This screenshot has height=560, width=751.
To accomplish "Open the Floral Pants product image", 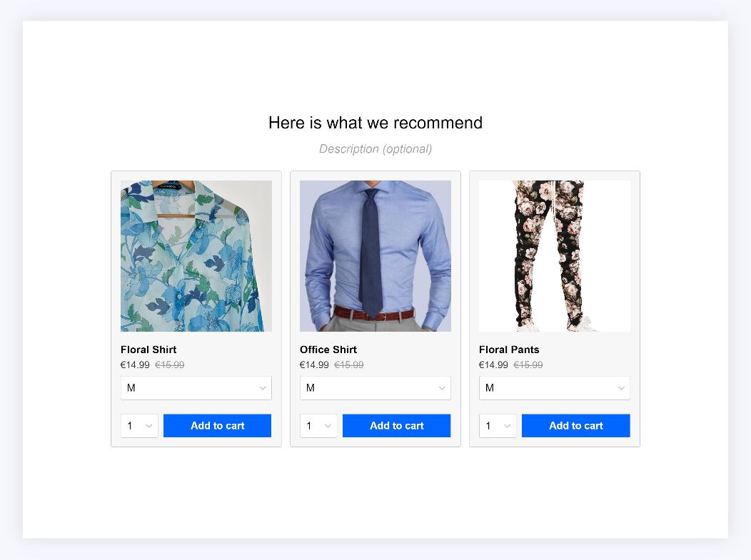I will (554, 256).
